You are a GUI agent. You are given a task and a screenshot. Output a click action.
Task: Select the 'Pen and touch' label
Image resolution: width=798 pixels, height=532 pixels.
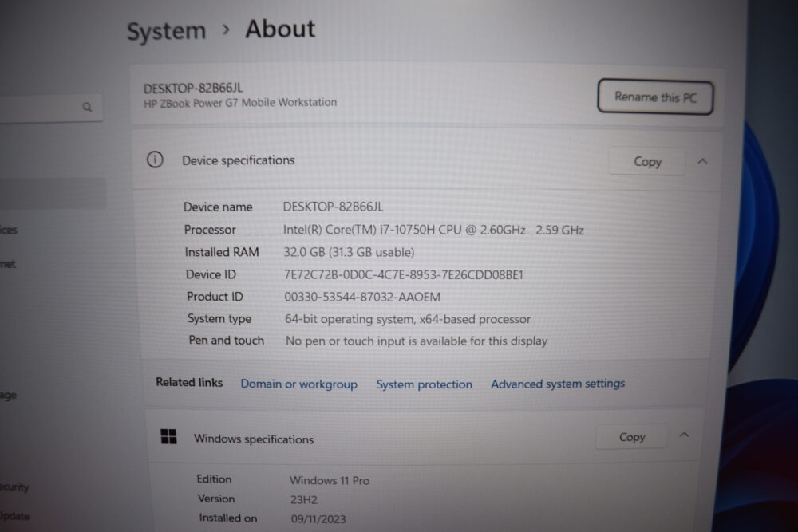(x=227, y=341)
